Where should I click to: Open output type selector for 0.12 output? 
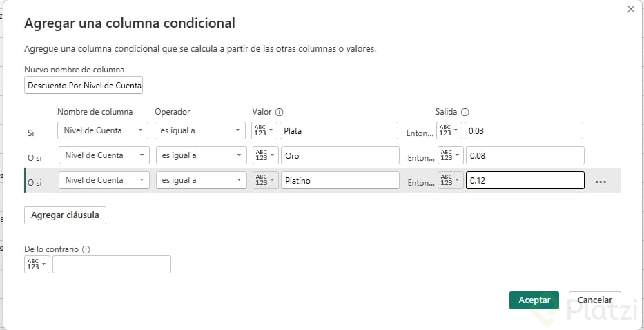pos(451,181)
